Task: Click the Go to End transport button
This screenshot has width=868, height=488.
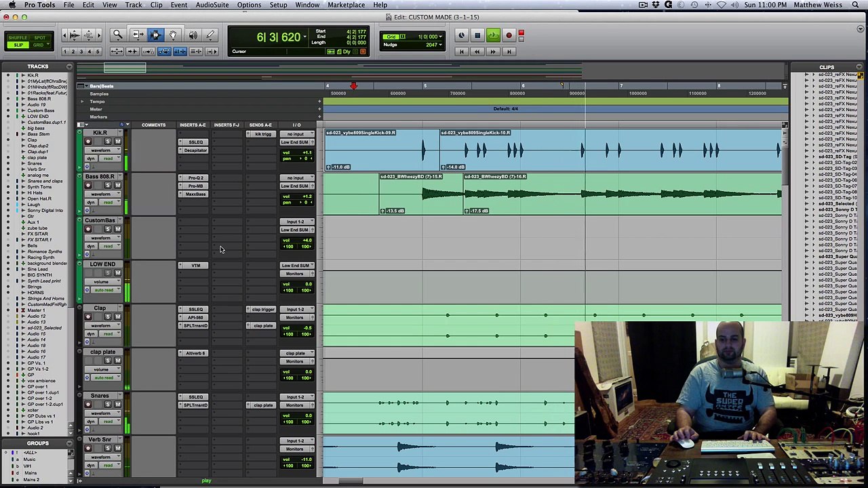Action: coord(509,52)
